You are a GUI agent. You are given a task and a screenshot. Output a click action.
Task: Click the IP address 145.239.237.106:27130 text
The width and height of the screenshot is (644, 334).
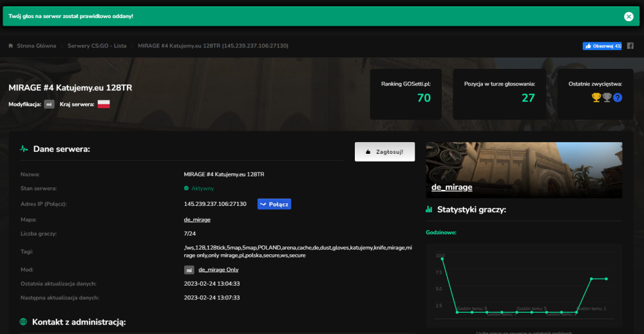point(215,204)
